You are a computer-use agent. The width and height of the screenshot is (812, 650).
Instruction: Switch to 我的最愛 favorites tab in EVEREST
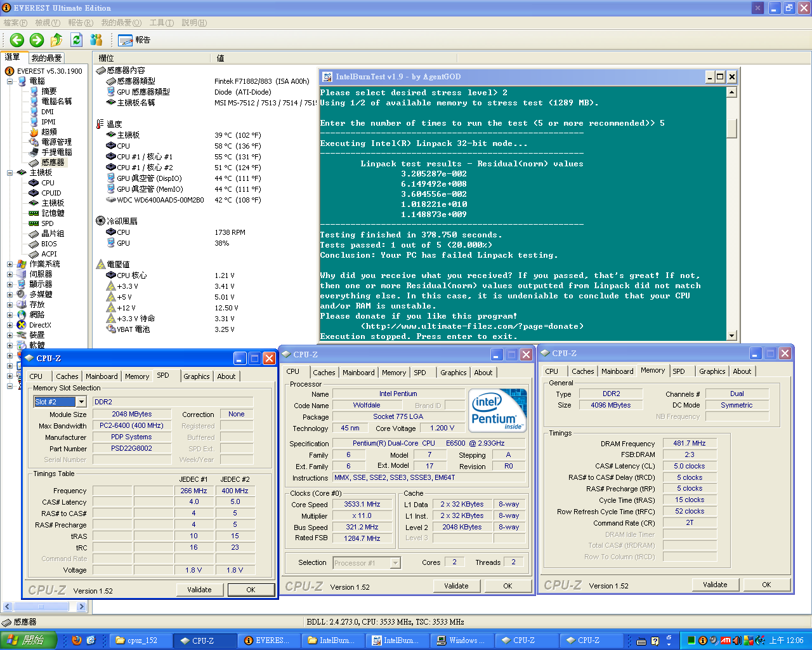point(46,58)
